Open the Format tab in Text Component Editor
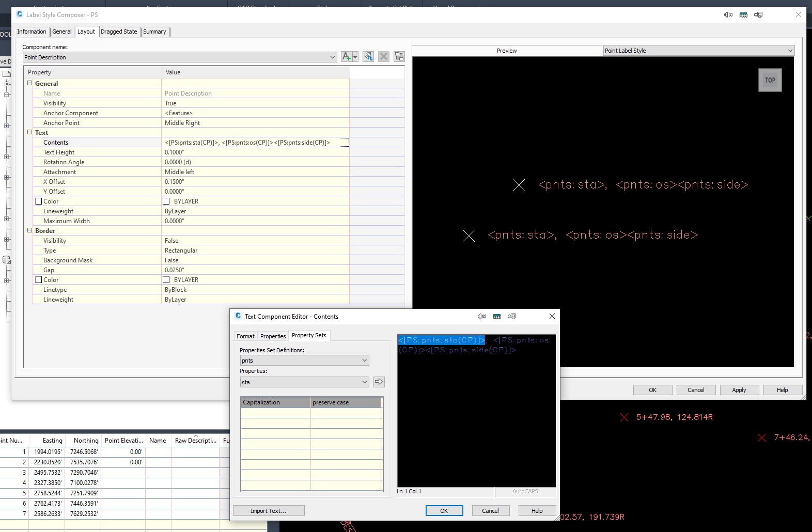Image resolution: width=812 pixels, height=532 pixels. point(245,336)
